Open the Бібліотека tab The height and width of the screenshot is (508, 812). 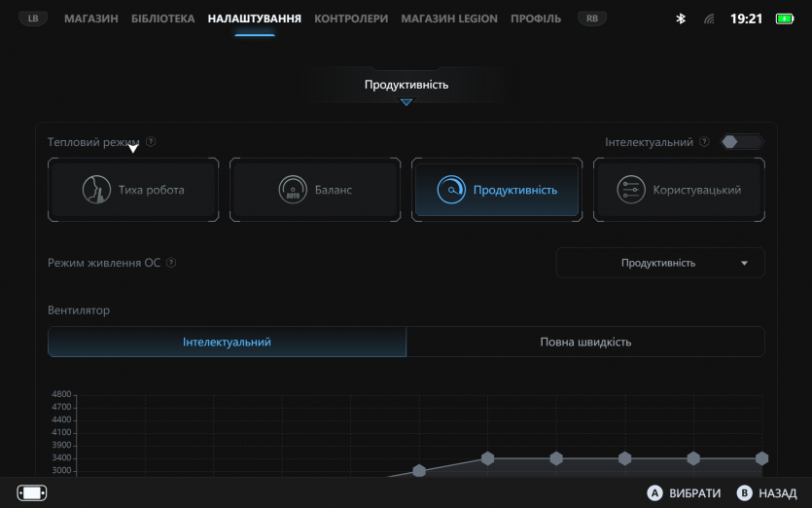(162, 18)
